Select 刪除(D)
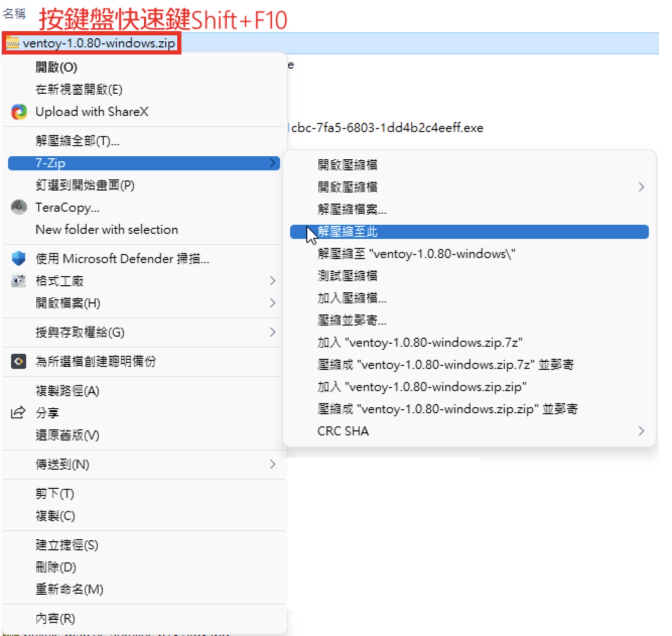 point(144,567)
